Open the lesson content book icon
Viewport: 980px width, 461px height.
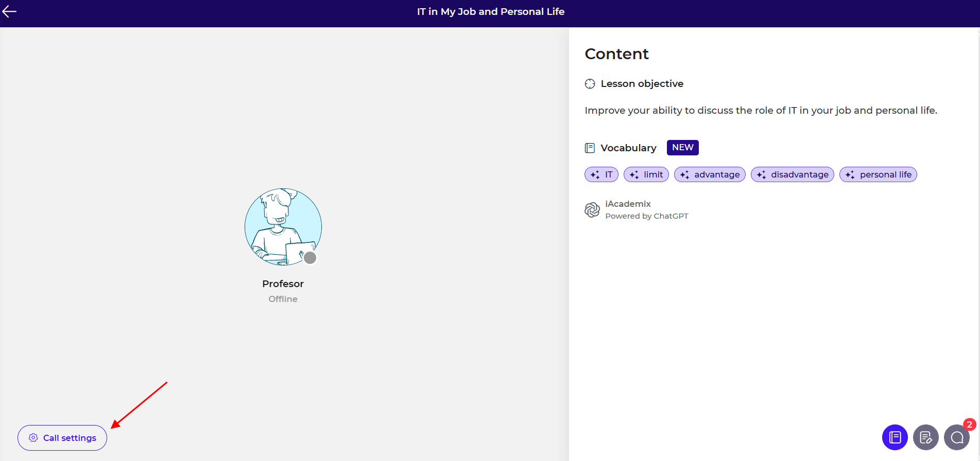895,437
